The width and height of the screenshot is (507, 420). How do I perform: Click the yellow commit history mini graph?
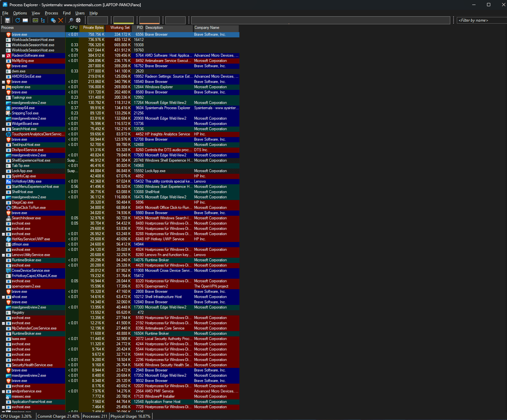pos(124,20)
